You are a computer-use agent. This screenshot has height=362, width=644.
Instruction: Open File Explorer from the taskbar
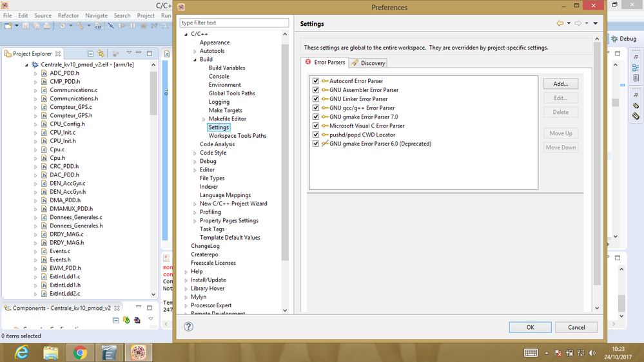click(x=51, y=352)
